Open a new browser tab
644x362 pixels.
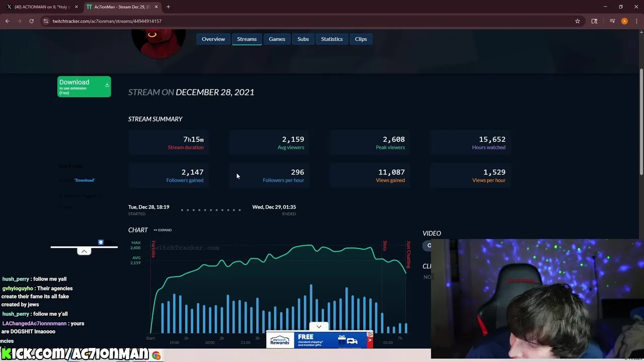click(x=168, y=7)
